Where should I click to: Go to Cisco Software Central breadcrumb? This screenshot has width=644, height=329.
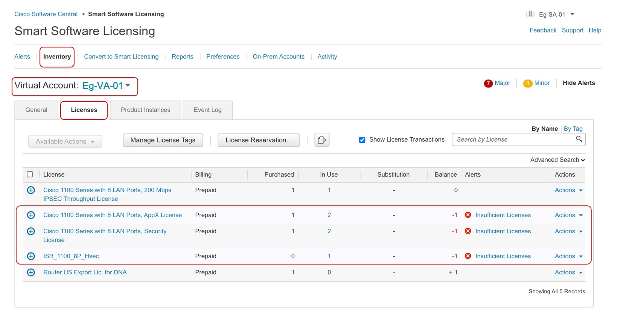46,14
